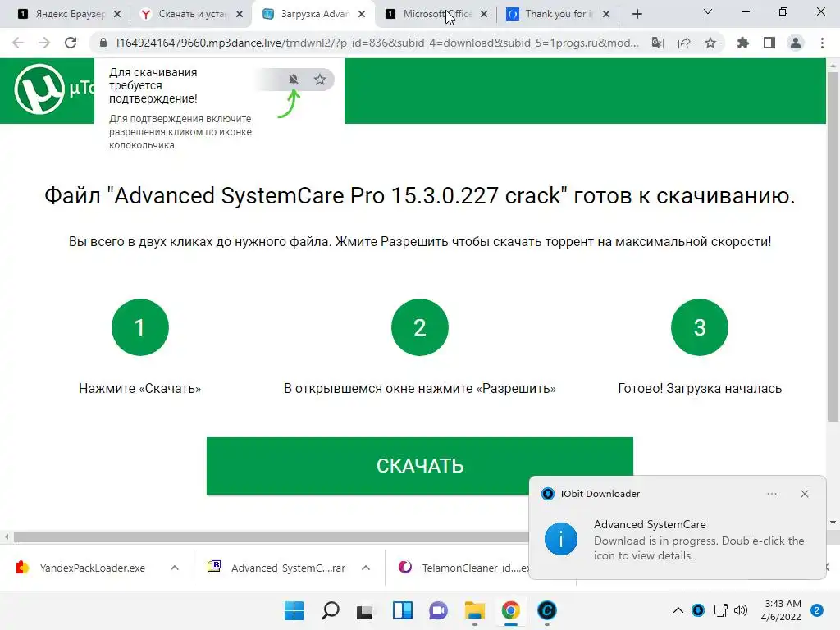
Task: Open Widgets from the taskbar
Action: pyautogui.click(x=402, y=610)
